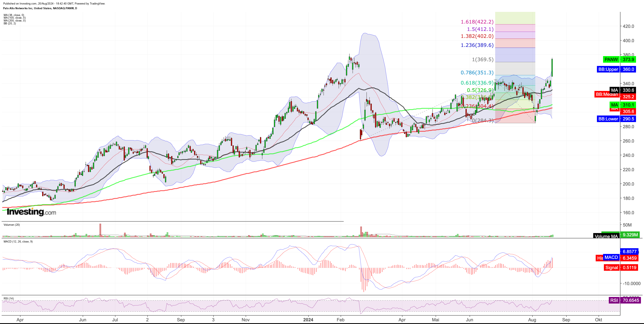Click the Jun label near chart start
The width and height of the screenshot is (644, 324).
(82, 320)
